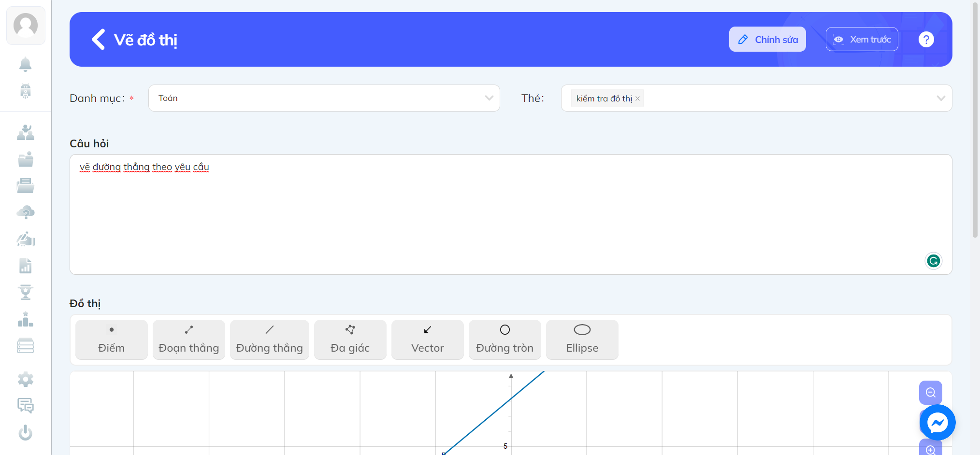
Task: Expand the Thẻ tags dropdown arrow
Action: click(941, 98)
